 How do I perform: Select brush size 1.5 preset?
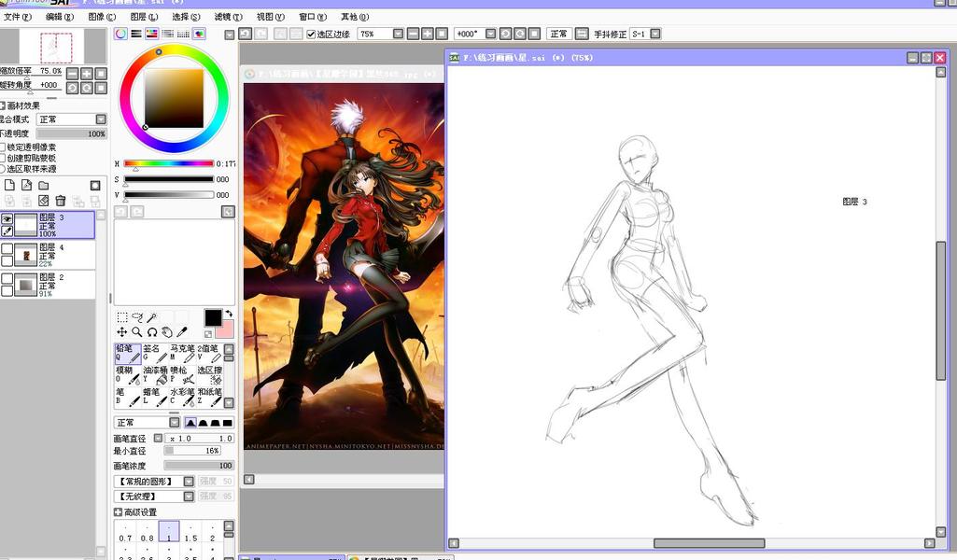click(x=190, y=531)
